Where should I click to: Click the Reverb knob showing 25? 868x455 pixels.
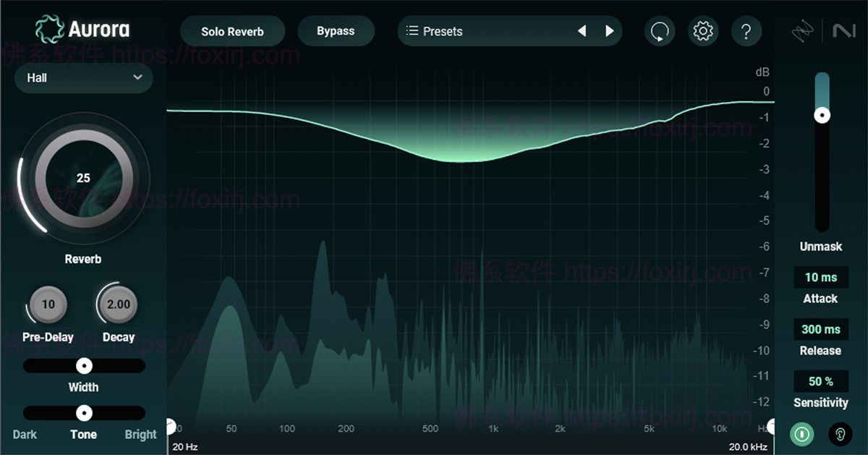[x=83, y=177]
